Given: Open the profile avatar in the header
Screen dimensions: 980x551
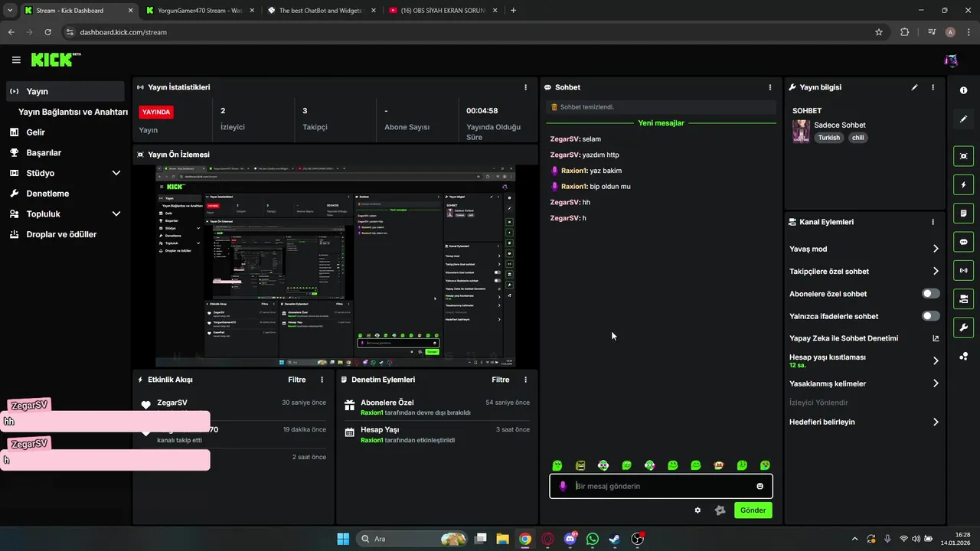Looking at the screenshot, I should [x=951, y=60].
